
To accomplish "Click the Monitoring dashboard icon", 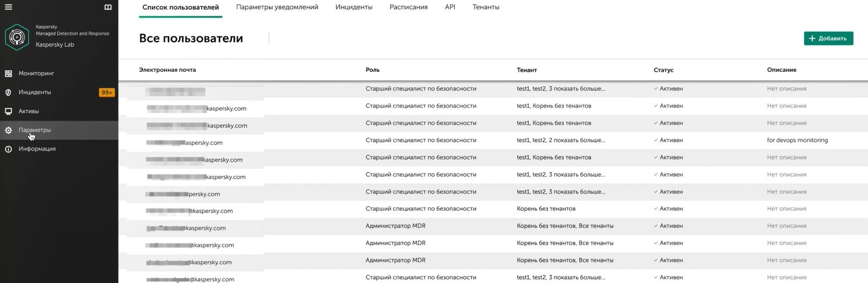I will (x=8, y=73).
